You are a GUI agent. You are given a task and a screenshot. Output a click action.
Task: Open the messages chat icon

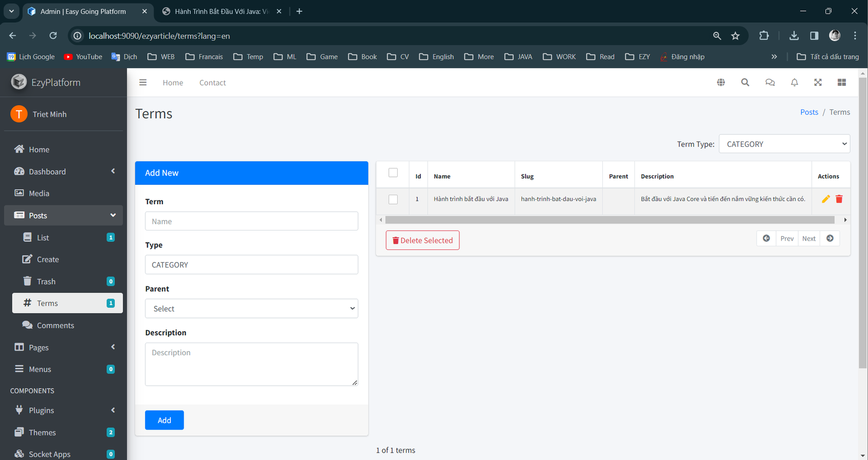tap(770, 83)
